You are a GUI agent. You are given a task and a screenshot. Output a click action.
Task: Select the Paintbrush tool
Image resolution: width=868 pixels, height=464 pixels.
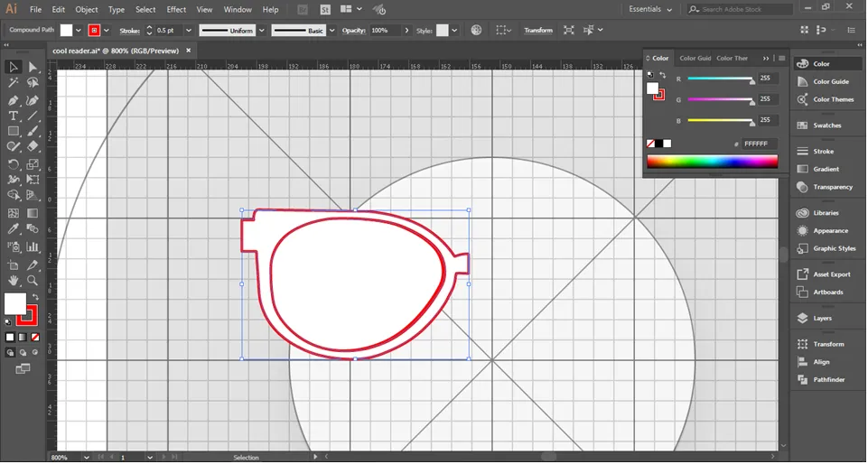point(33,131)
